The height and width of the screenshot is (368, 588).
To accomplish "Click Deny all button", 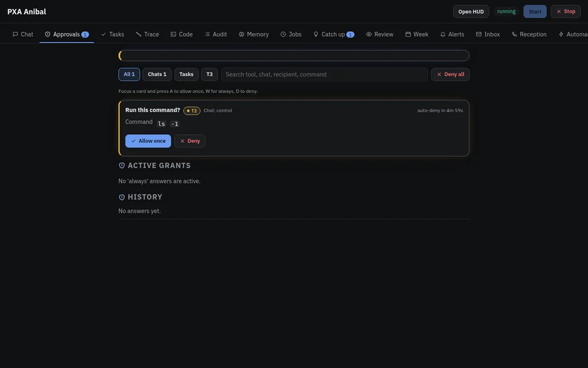I will (450, 74).
